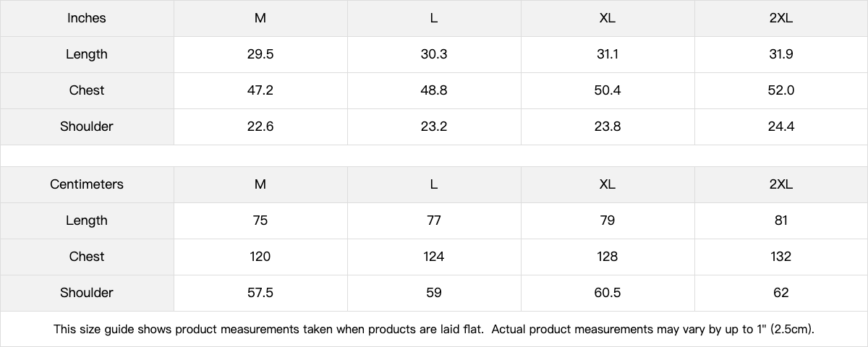Select the 23.8 shoulder measurement
This screenshot has width=868, height=347.
coord(608,127)
